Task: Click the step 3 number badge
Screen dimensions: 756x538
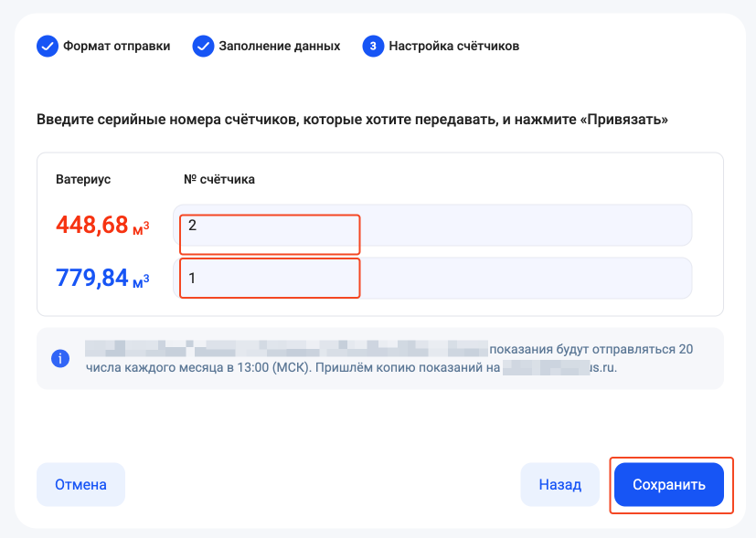Action: (x=373, y=46)
